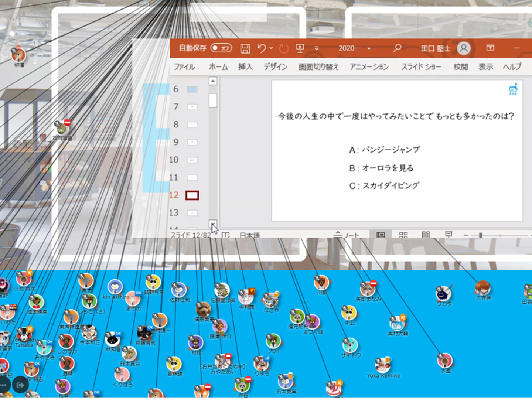Click answer B: オーロラを見る on the slide

(381, 168)
